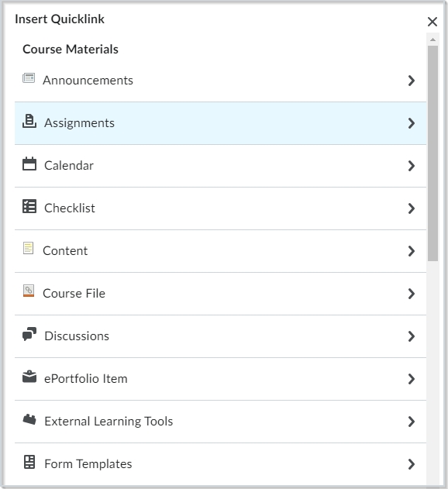Expand the Calendar chevron arrow
Image resolution: width=448 pixels, height=489 pixels.
pos(412,166)
